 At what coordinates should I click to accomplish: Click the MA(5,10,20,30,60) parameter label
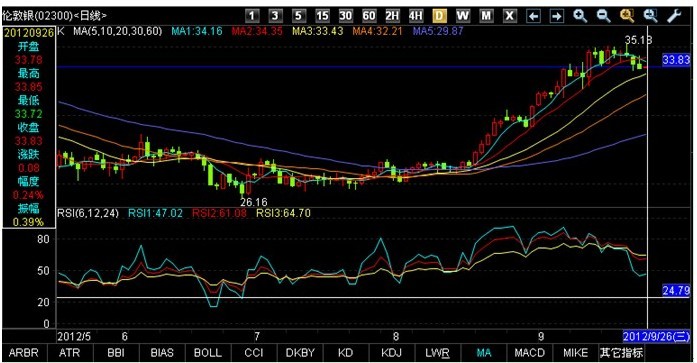(118, 31)
